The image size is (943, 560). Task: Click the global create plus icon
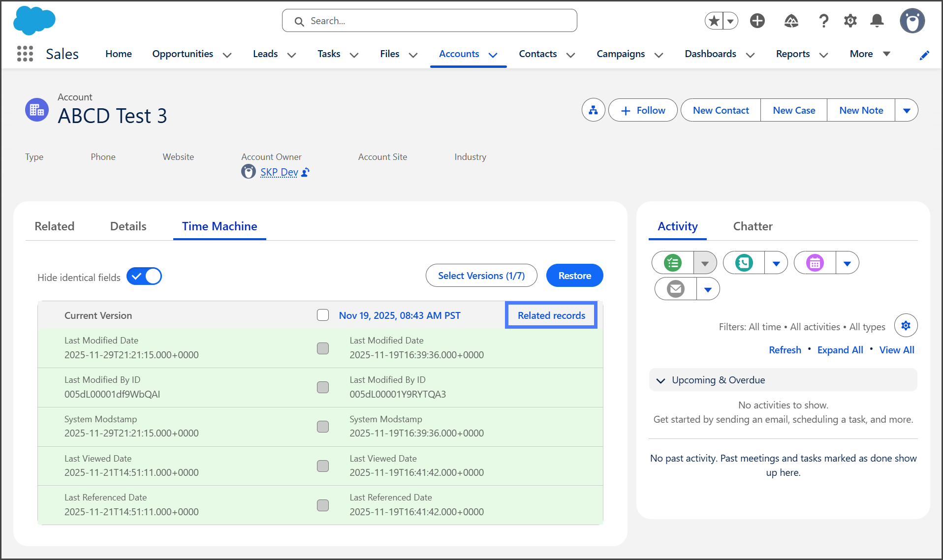[757, 21]
